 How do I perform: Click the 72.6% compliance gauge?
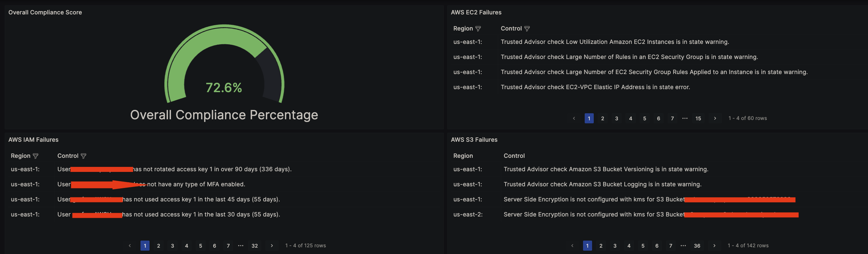[224, 67]
